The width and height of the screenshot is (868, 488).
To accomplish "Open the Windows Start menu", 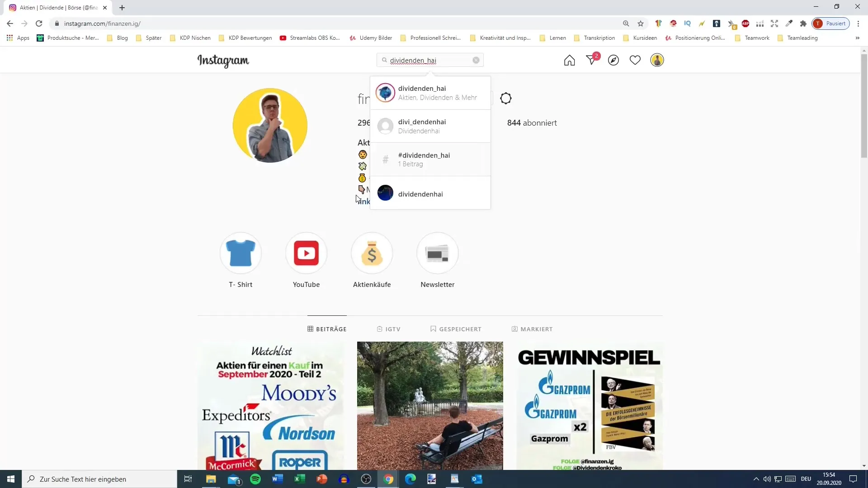I will click(11, 479).
